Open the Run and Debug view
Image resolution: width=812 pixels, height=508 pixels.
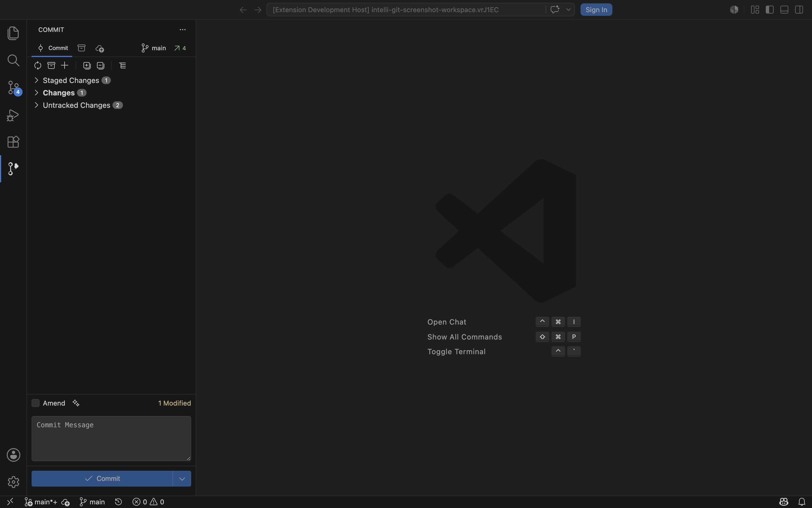point(13,115)
